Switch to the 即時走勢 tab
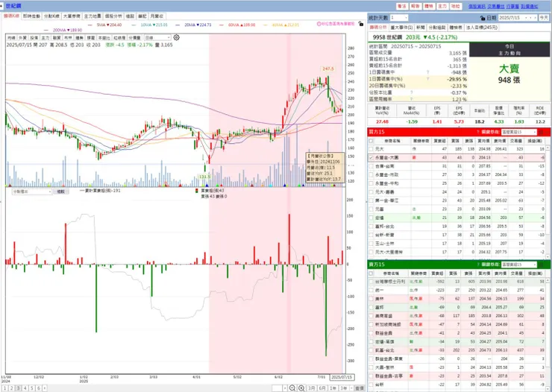Screen dimensions: 552x392 pyautogui.click(x=31, y=16)
